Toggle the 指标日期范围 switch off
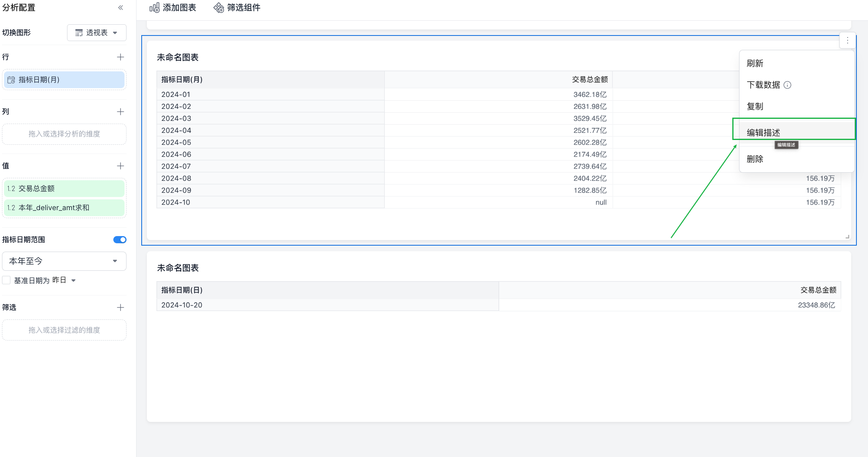The width and height of the screenshot is (868, 457). click(x=120, y=240)
